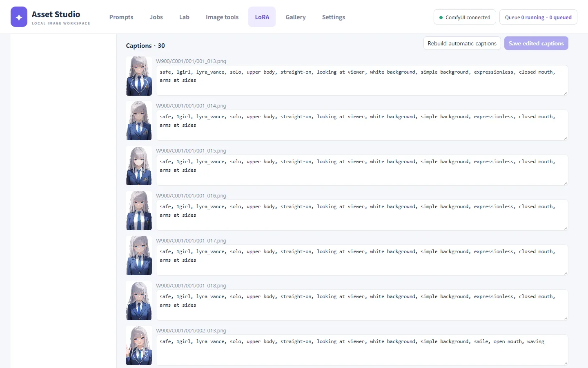Edit the caption field for 001_018.png
Screen dimensions: 588x368
pos(362,305)
